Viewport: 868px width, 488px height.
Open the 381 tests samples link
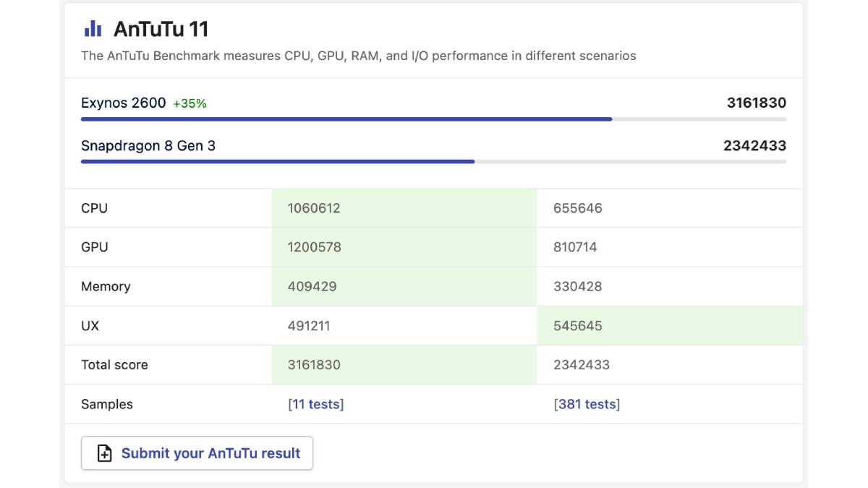point(587,404)
